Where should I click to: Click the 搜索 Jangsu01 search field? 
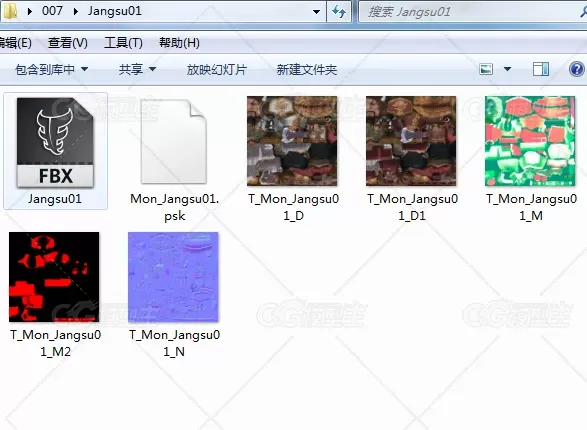click(x=469, y=12)
